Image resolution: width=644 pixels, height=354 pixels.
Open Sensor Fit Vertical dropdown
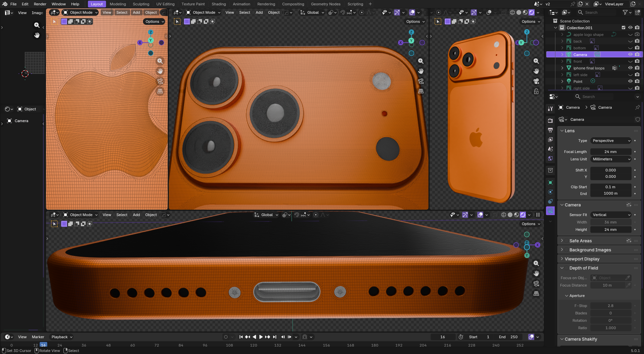point(611,215)
